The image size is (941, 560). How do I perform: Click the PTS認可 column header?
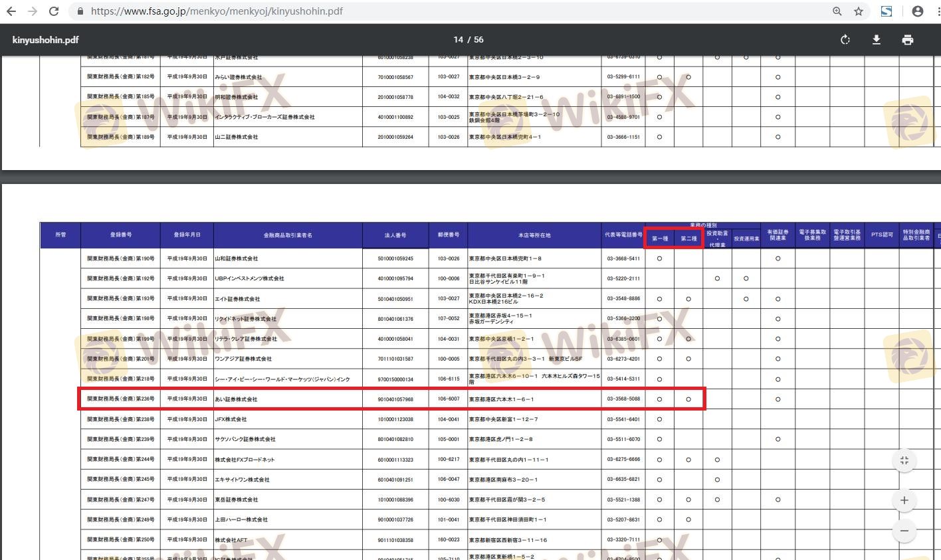(883, 235)
